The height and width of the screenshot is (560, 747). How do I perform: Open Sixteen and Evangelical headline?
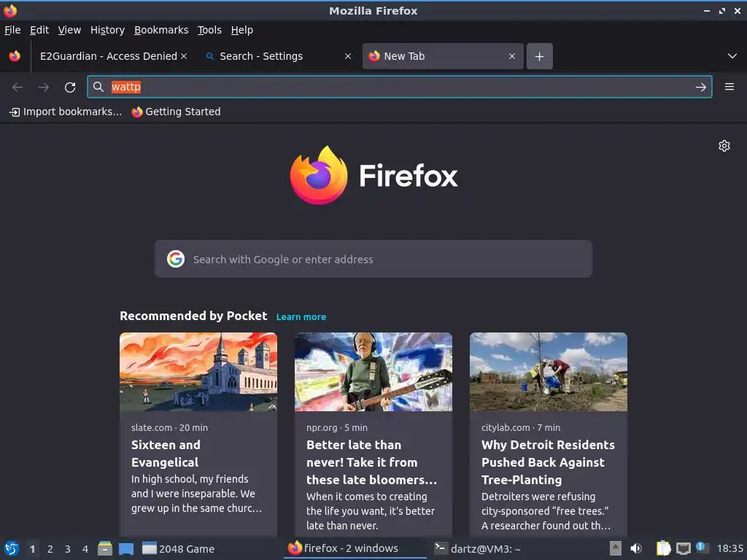(166, 454)
